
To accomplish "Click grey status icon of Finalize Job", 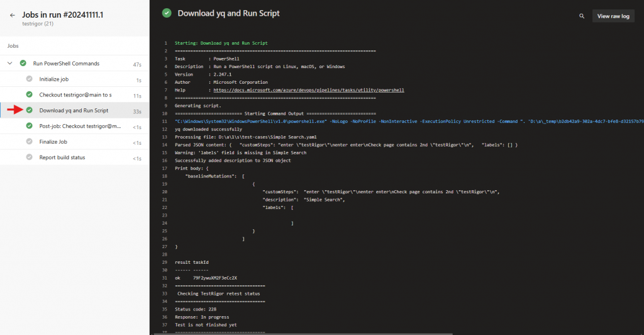I will [x=29, y=142].
